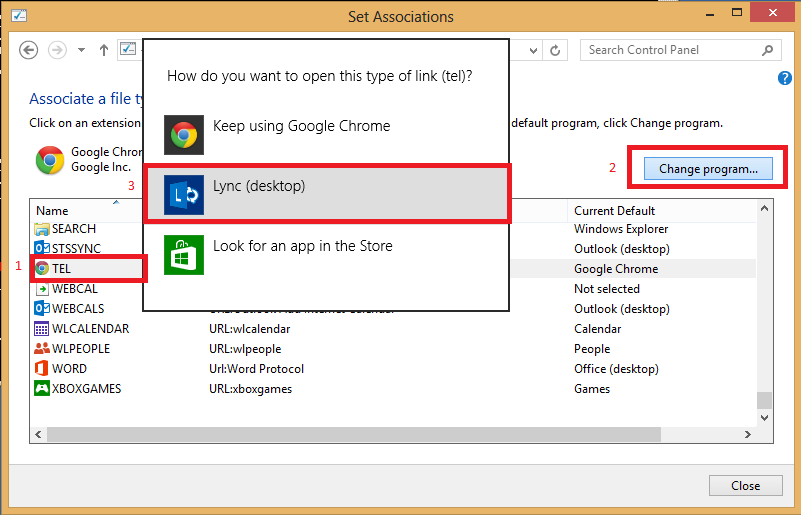Click the vertical scrollbar up arrow
The image size is (801, 515).
click(x=764, y=208)
